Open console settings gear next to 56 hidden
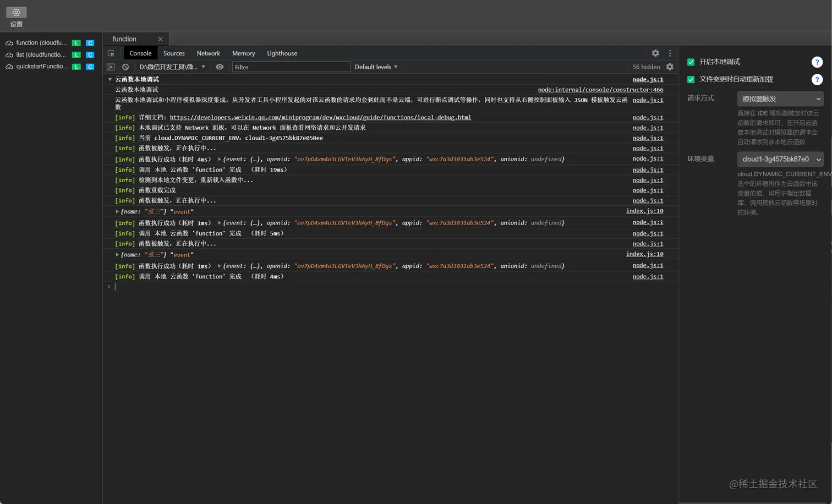Screen dimensions: 832x504 670,67
